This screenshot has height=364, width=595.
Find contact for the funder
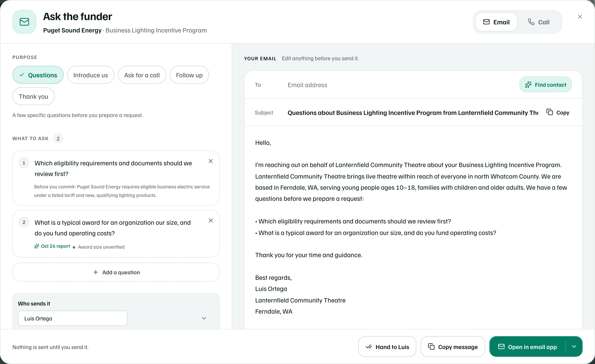pyautogui.click(x=545, y=84)
